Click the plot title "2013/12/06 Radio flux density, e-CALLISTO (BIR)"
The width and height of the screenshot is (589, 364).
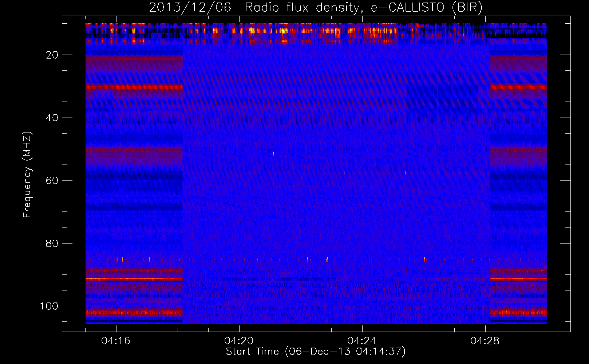(x=316, y=8)
